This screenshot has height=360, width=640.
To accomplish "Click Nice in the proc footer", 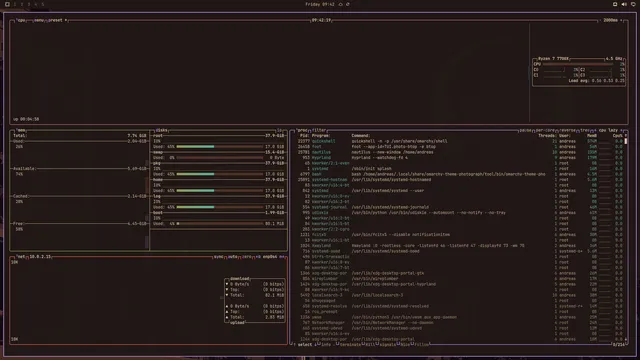I will pos(405,345).
